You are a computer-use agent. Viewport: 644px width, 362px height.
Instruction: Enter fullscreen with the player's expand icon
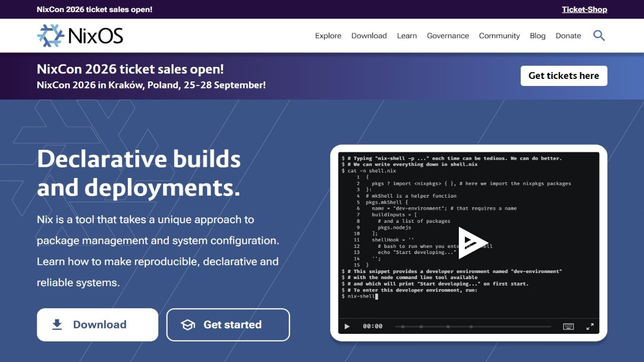click(590, 326)
